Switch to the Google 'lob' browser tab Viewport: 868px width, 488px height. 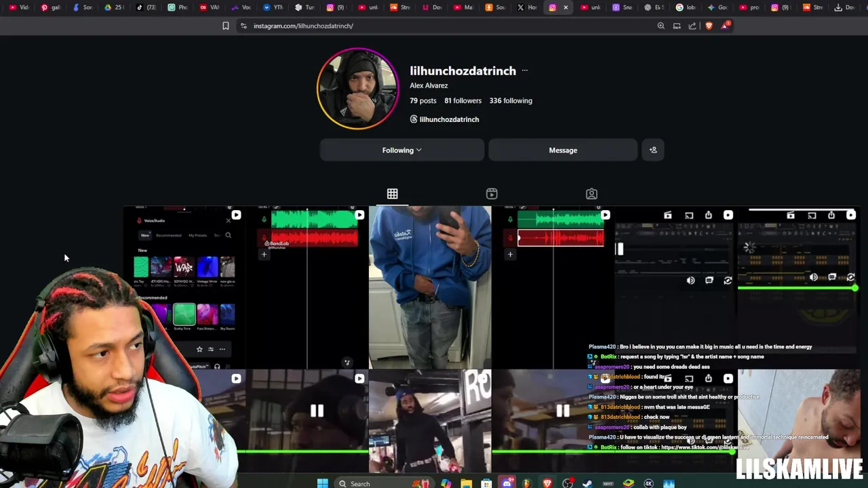point(686,7)
